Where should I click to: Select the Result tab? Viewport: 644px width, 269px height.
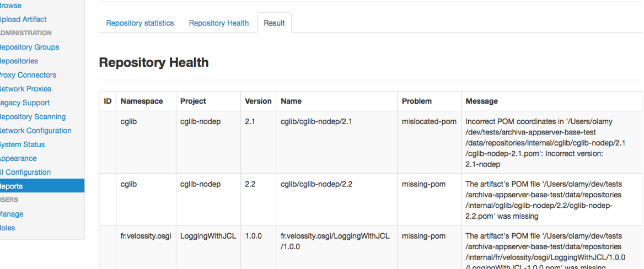[274, 23]
